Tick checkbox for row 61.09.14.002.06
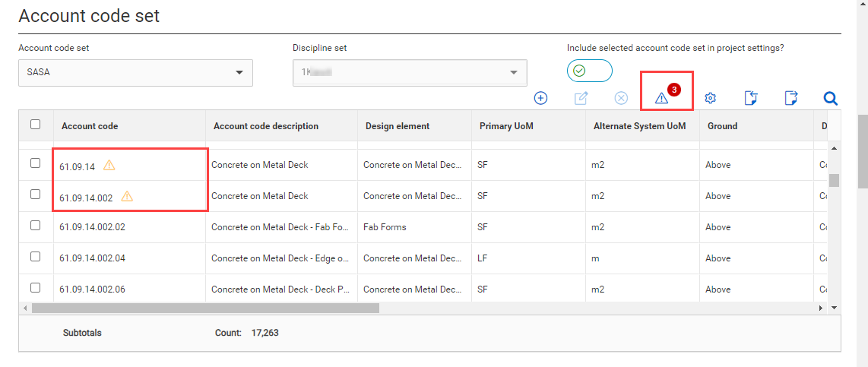Image resolution: width=868 pixels, height=367 pixels. click(36, 288)
